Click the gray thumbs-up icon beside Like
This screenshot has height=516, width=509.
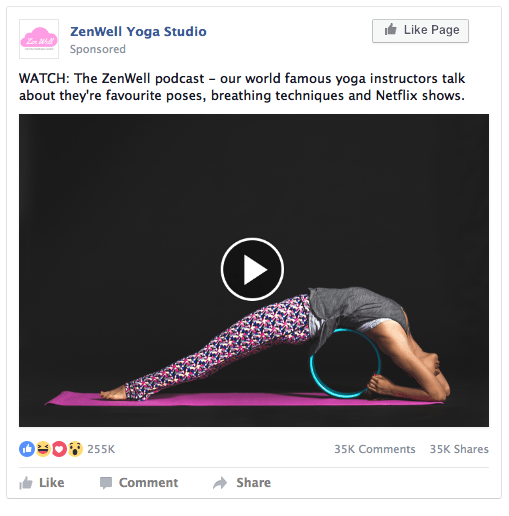(x=26, y=483)
